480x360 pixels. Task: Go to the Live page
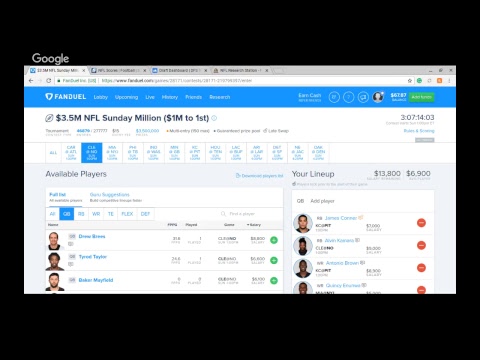tap(150, 97)
